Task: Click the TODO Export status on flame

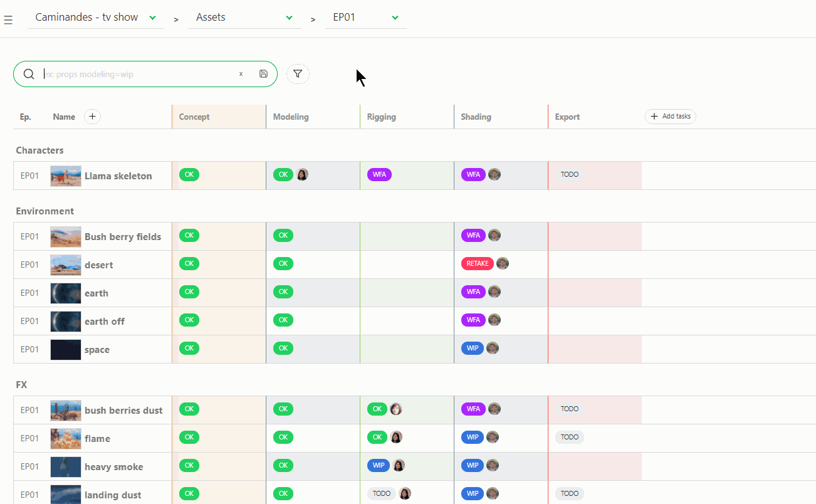Action: pyautogui.click(x=569, y=437)
